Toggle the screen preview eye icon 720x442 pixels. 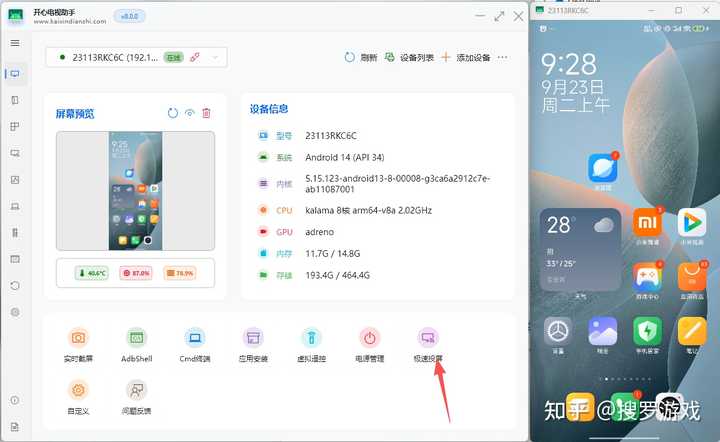[189, 114]
